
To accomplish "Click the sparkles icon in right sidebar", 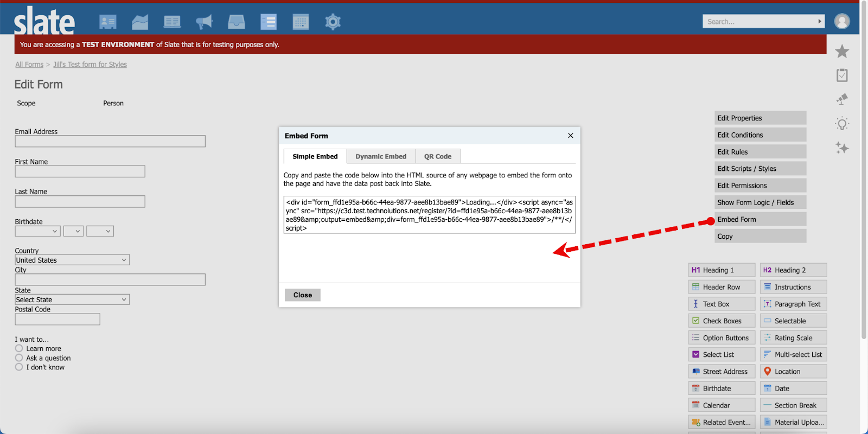I will tap(842, 148).
